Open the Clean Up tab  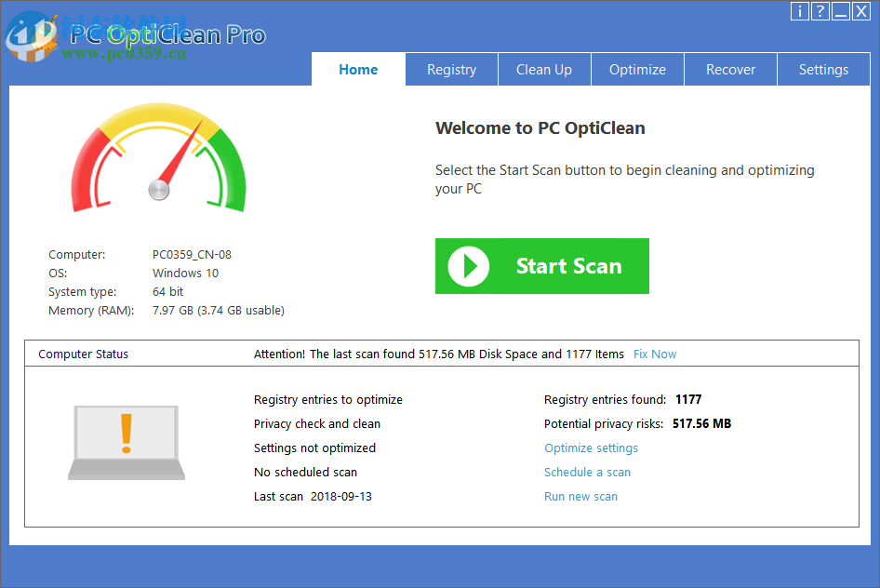[x=544, y=69]
